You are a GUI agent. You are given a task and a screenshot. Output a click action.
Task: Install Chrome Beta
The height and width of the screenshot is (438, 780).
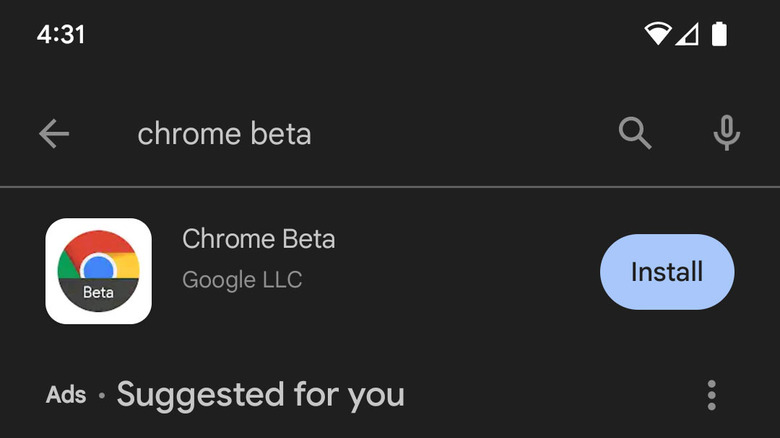coord(667,272)
